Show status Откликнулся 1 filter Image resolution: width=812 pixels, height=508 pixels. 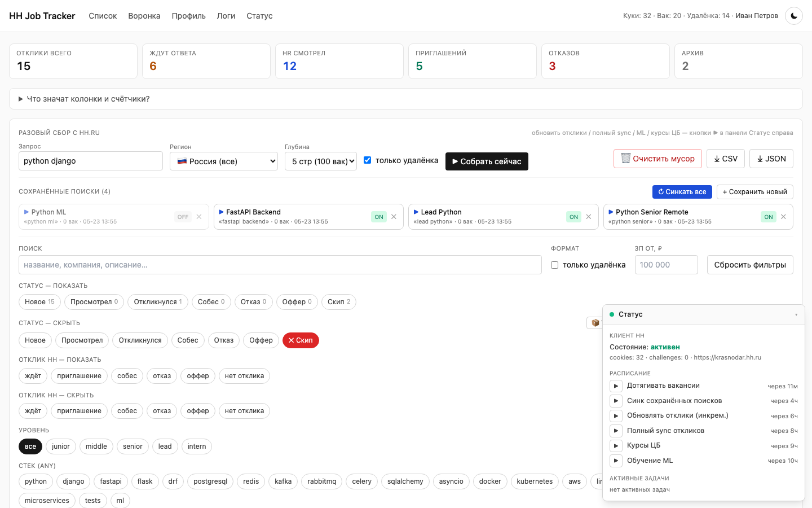coord(158,302)
